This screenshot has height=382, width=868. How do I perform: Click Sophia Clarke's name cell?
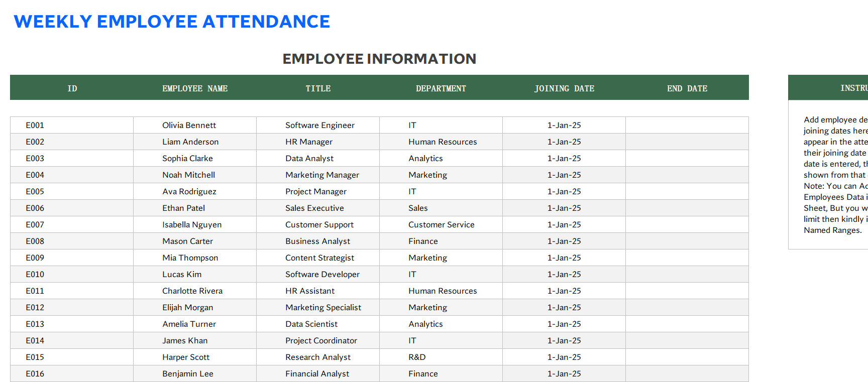[x=195, y=158]
